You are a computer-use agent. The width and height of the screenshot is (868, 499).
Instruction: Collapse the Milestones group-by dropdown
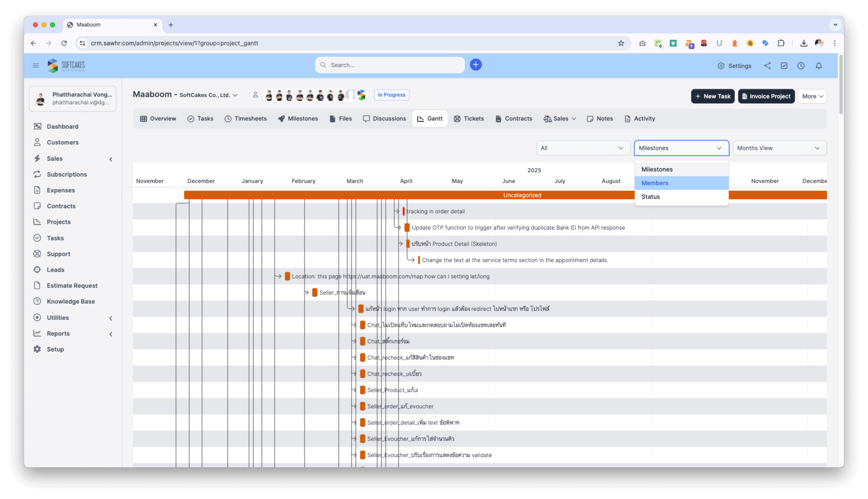click(x=681, y=148)
